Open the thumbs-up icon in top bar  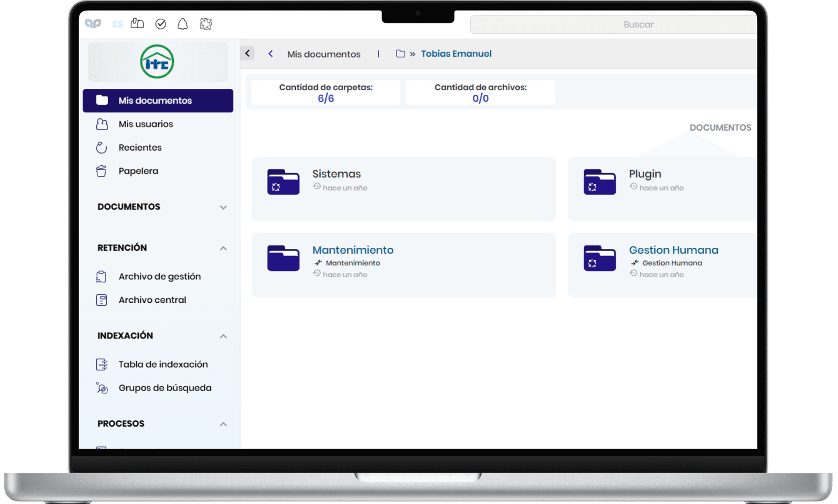pyautogui.click(x=137, y=24)
